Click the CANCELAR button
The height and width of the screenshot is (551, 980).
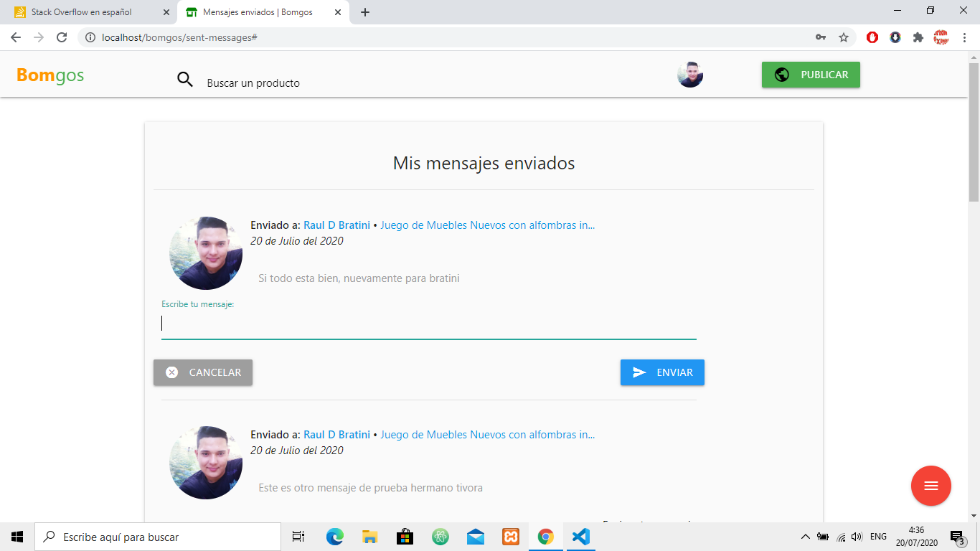pyautogui.click(x=203, y=372)
